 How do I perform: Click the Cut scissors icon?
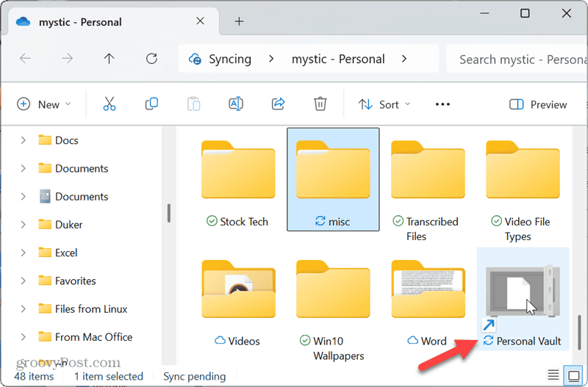(x=109, y=104)
